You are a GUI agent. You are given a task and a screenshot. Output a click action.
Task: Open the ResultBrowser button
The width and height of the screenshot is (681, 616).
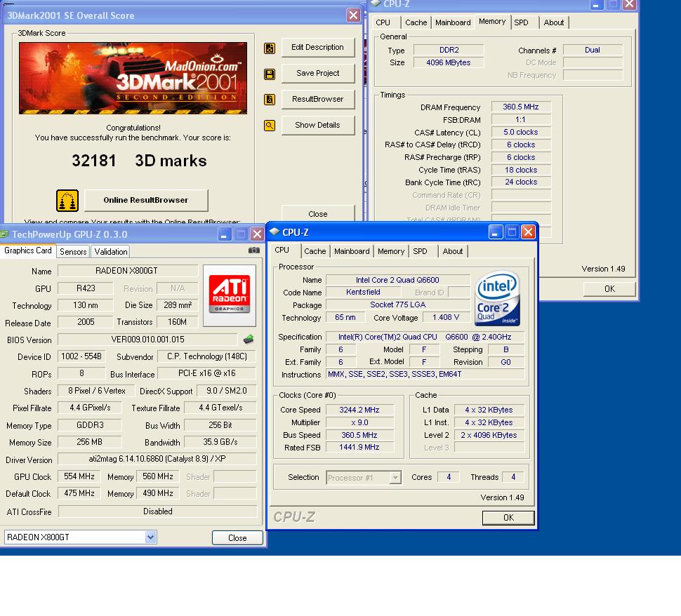tap(318, 99)
